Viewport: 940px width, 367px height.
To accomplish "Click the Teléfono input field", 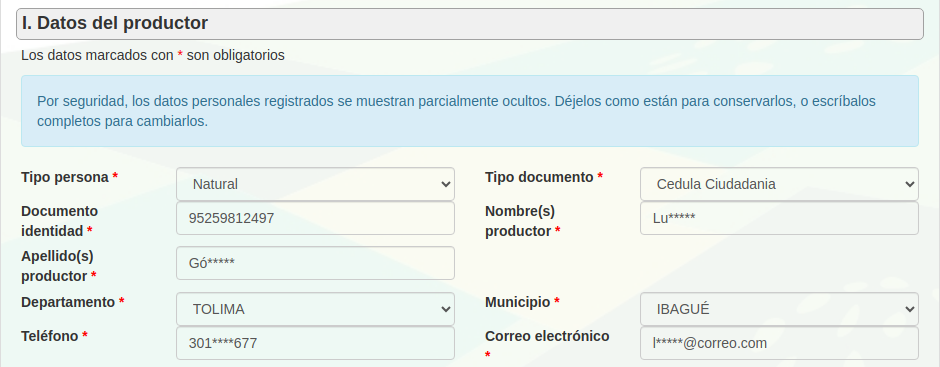I will click(x=315, y=344).
